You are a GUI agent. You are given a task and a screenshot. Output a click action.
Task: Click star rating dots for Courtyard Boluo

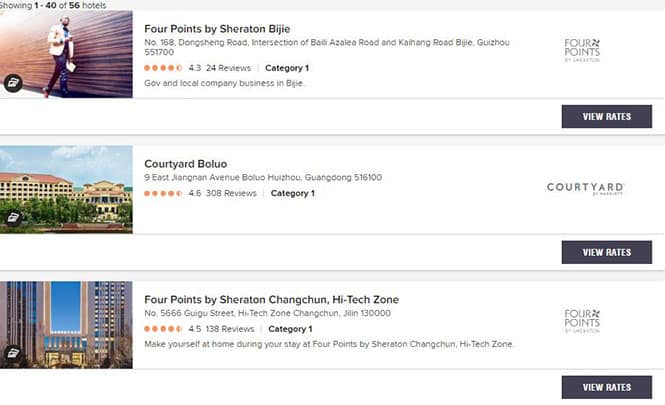(163, 193)
